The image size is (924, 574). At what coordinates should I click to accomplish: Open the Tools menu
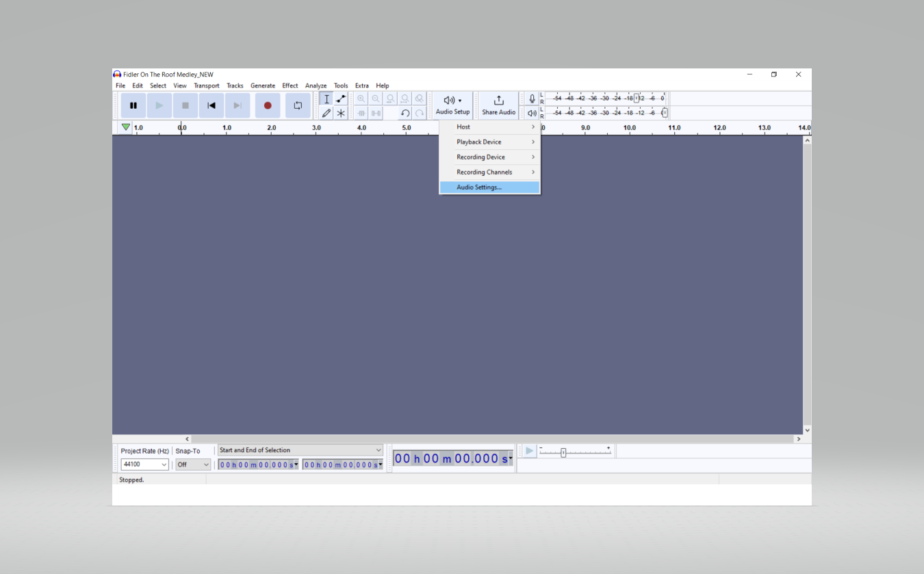(341, 86)
